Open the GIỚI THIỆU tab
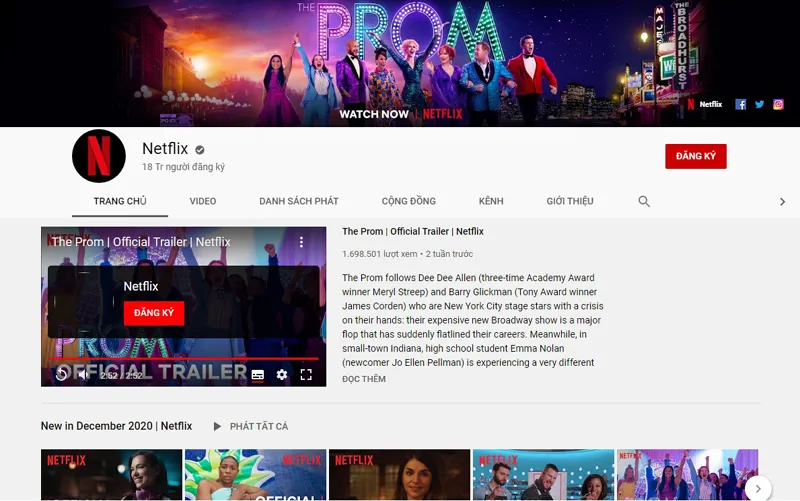Viewport: 800px width, 501px height. click(x=570, y=201)
